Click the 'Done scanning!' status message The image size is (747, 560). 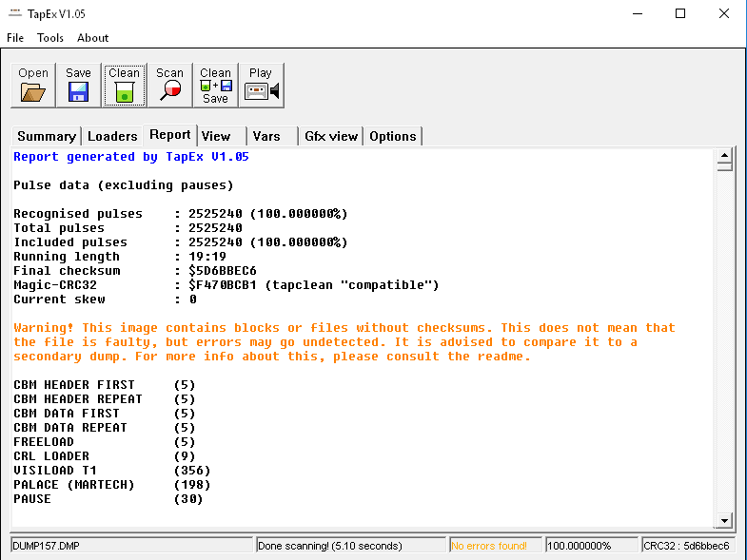[351, 546]
